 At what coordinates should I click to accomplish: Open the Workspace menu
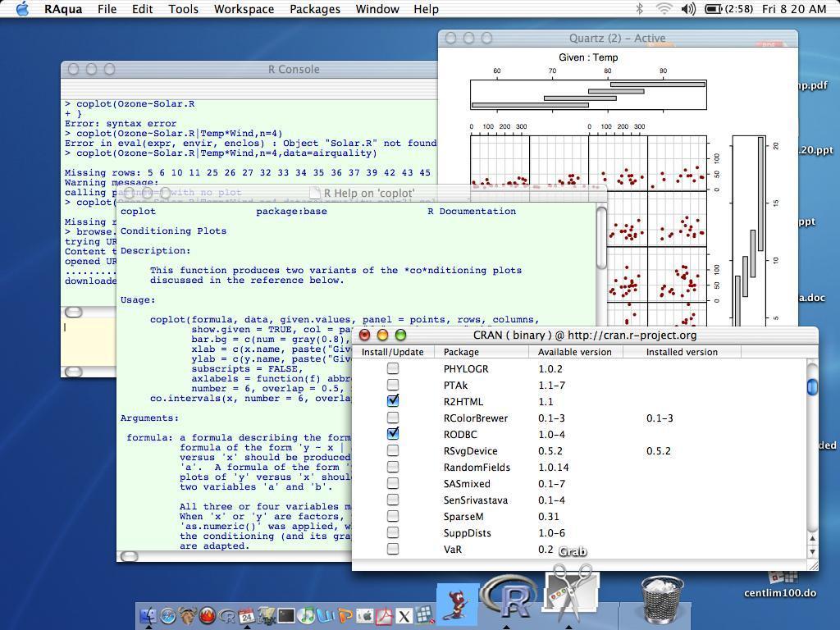[x=244, y=9]
